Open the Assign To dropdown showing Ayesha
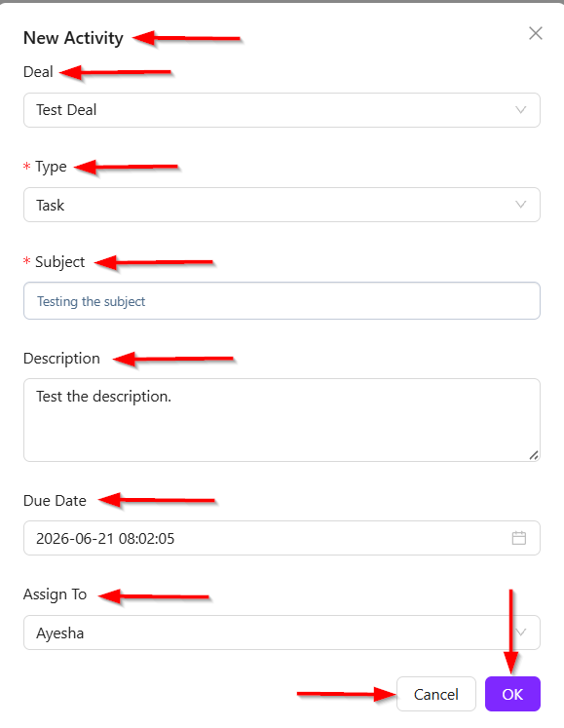Viewport: 564px width, 728px height. click(x=282, y=632)
